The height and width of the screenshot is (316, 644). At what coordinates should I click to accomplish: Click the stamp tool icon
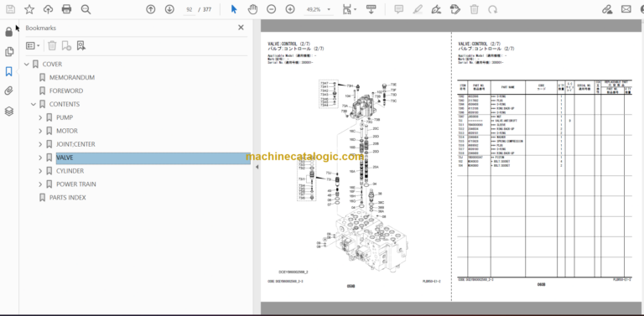click(x=454, y=9)
